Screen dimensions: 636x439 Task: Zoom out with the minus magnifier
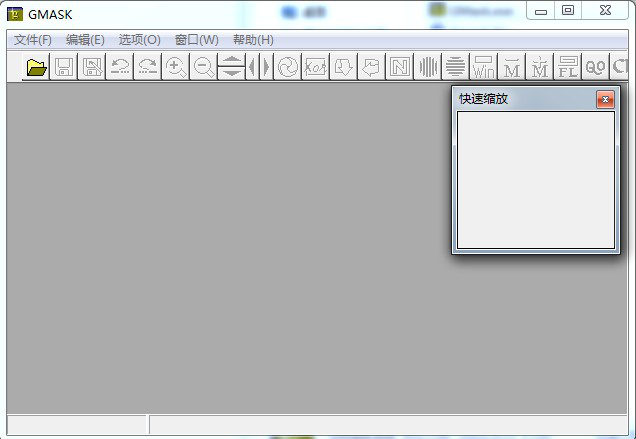click(204, 67)
